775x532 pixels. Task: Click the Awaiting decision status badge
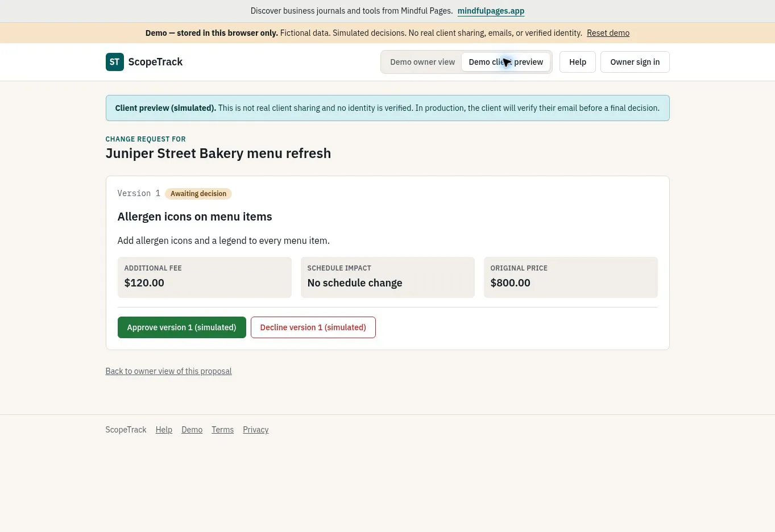click(x=198, y=194)
